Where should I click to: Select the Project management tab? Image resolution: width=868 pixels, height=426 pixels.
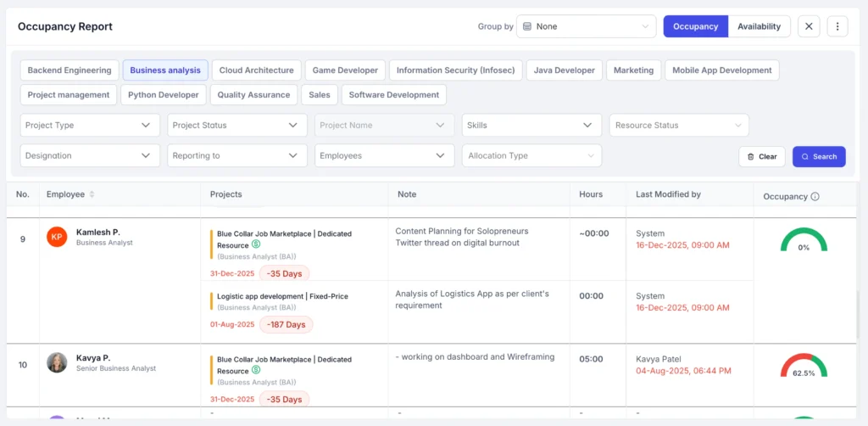(69, 95)
